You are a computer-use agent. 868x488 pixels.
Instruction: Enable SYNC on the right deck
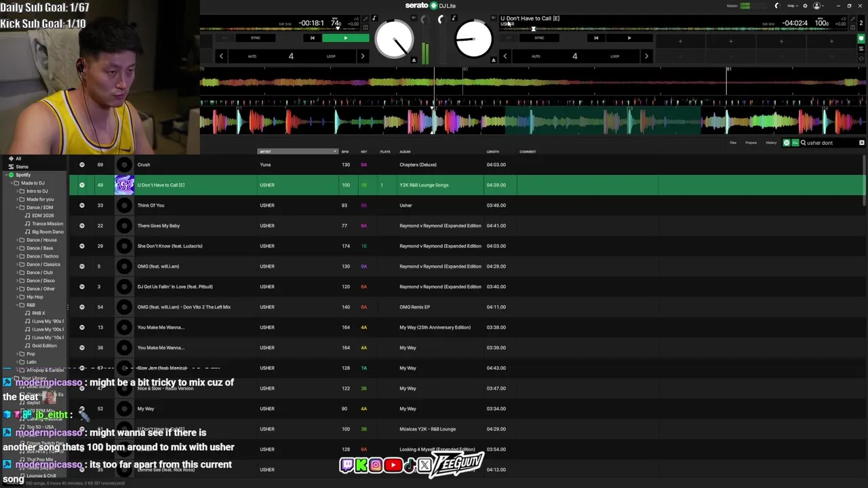(x=539, y=38)
